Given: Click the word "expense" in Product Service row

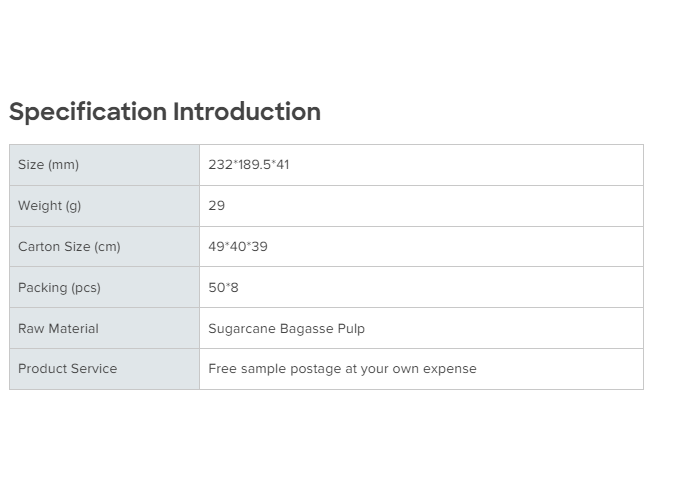Looking at the screenshot, I should [451, 369].
